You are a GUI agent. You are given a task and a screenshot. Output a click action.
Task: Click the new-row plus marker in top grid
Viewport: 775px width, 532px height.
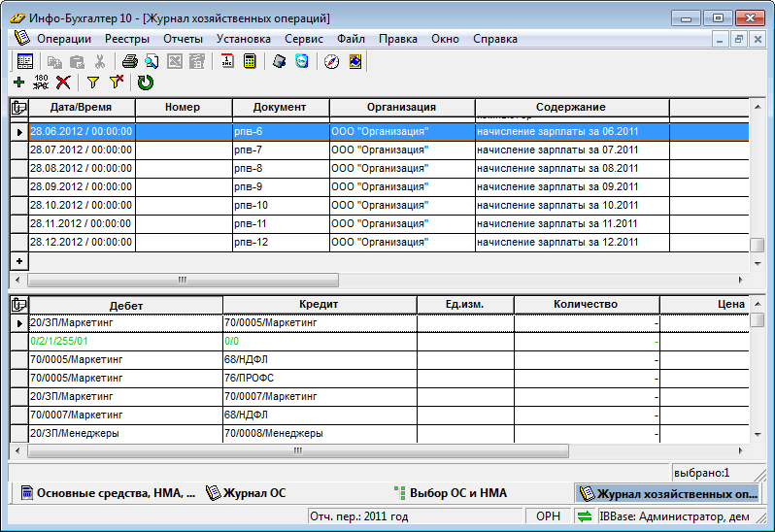click(19, 261)
